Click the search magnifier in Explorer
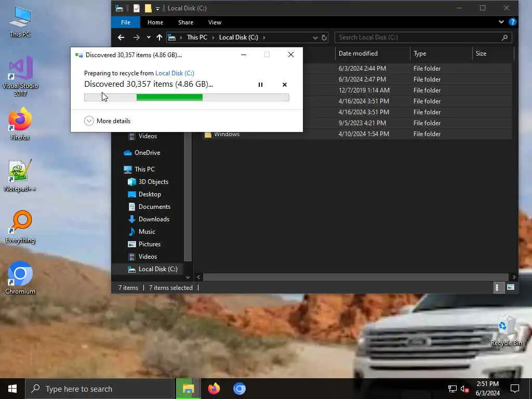This screenshot has width=532, height=399. pyautogui.click(x=504, y=37)
